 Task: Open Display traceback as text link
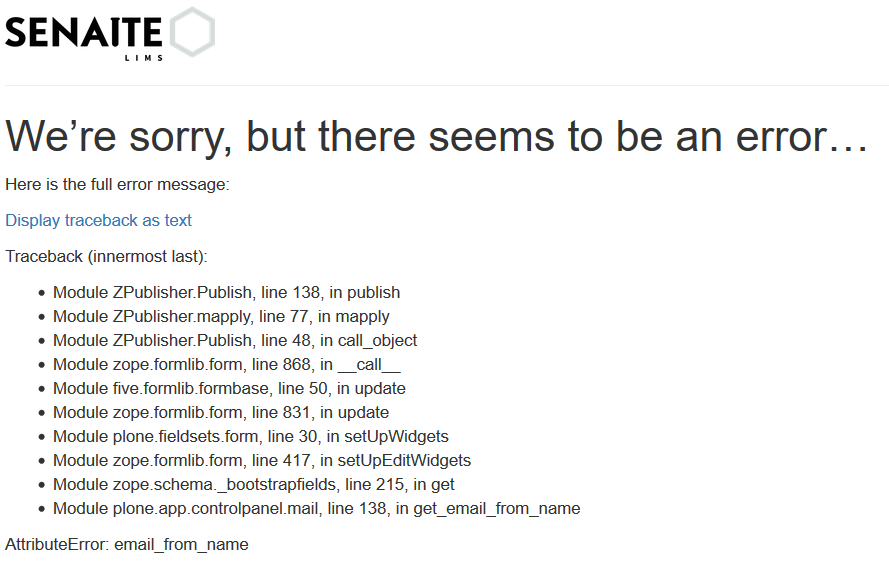(x=99, y=220)
